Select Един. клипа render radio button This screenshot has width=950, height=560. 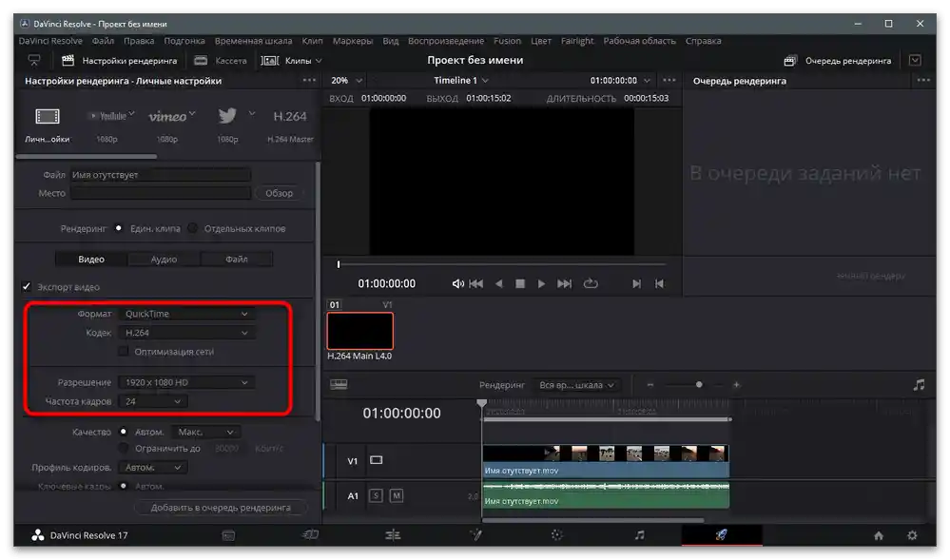[119, 228]
